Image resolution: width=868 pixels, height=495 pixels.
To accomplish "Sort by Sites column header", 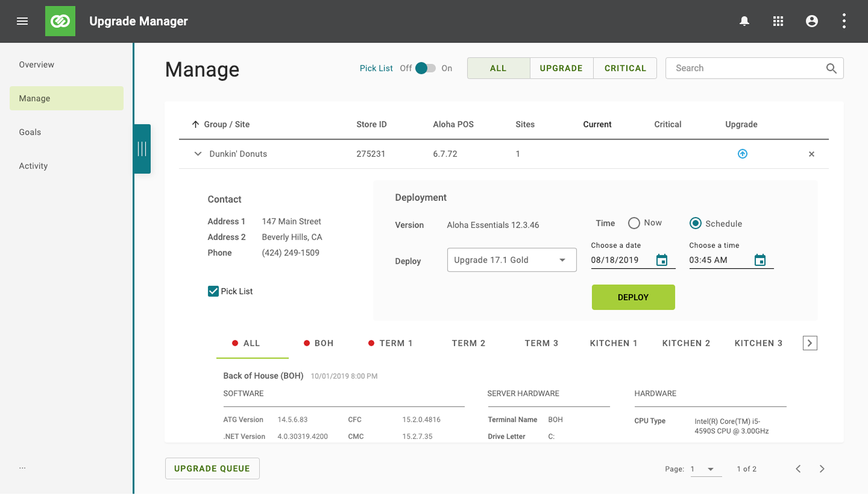I will coord(525,124).
